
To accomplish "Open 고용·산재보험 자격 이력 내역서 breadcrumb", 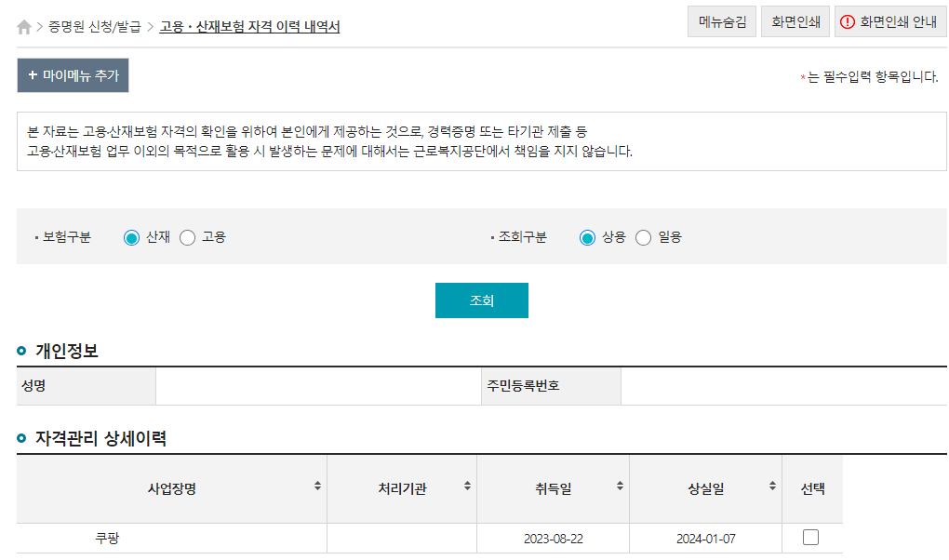I will [x=249, y=27].
